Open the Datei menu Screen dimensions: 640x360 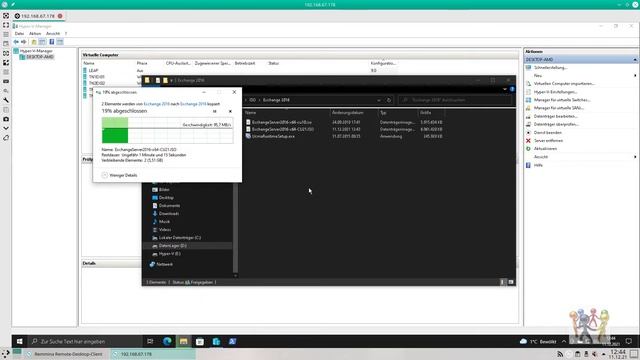[19, 33]
